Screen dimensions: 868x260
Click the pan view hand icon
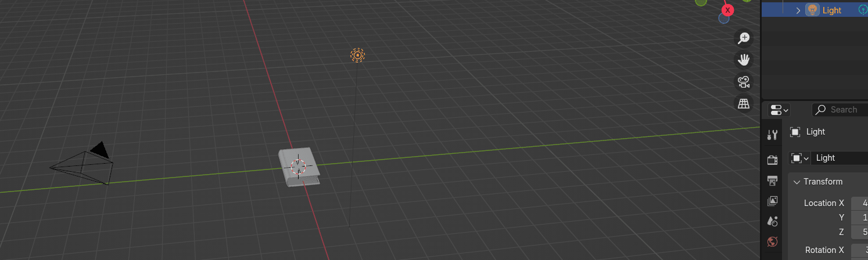coord(744,60)
